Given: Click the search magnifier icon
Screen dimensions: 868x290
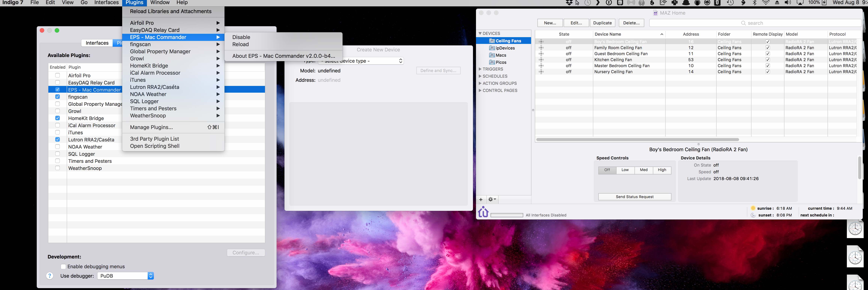Looking at the screenshot, I should 743,23.
